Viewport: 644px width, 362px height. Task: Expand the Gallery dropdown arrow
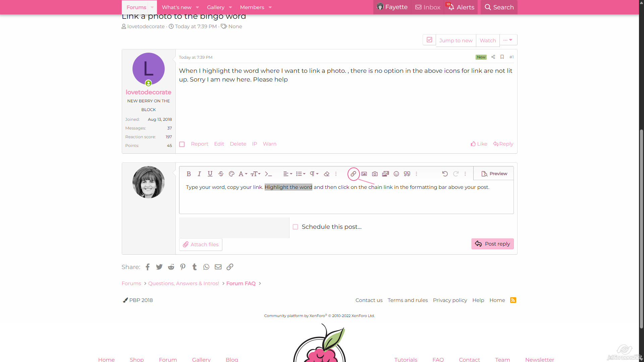click(x=230, y=7)
